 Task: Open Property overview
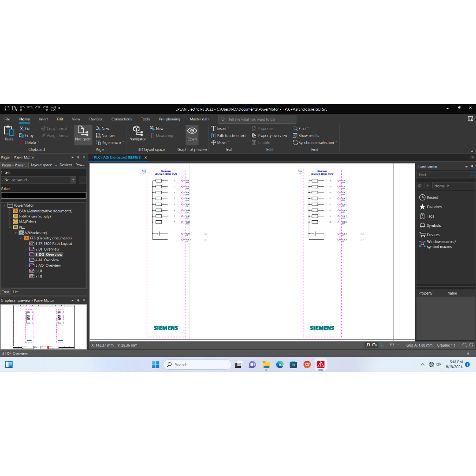click(269, 135)
